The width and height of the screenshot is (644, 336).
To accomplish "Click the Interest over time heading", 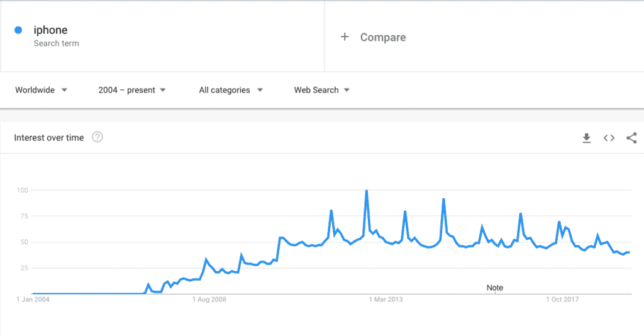I will [49, 138].
